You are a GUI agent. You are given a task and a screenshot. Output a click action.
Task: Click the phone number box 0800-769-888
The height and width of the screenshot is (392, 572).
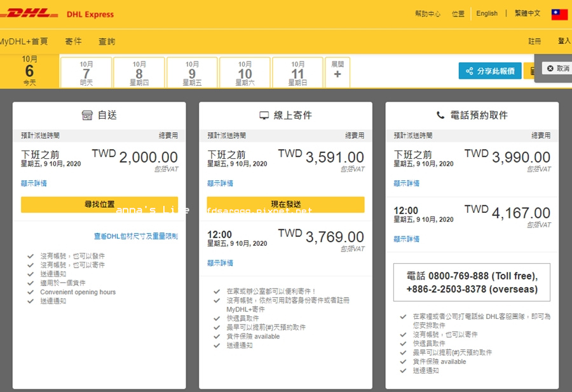472,282
